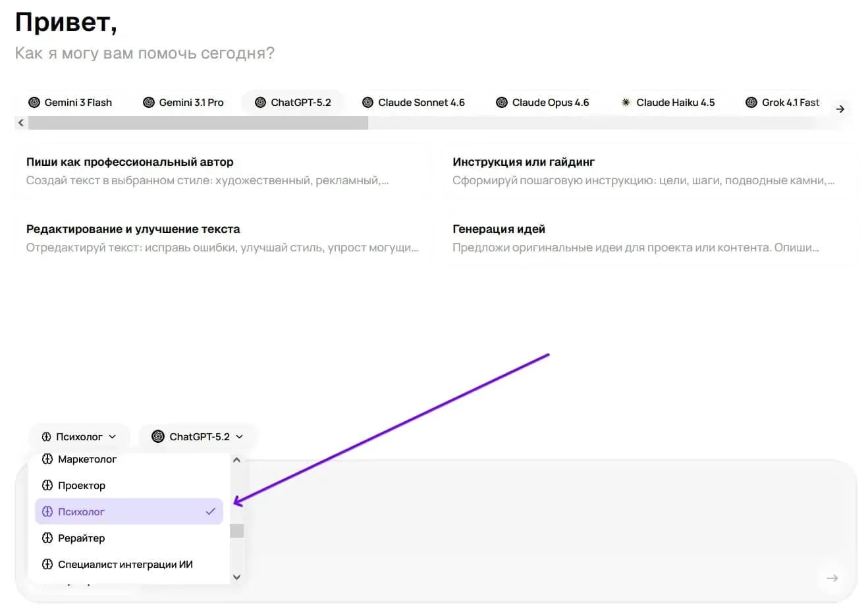The width and height of the screenshot is (868, 614).
Task: Click the right arrow to show more models
Action: pyautogui.click(x=840, y=109)
